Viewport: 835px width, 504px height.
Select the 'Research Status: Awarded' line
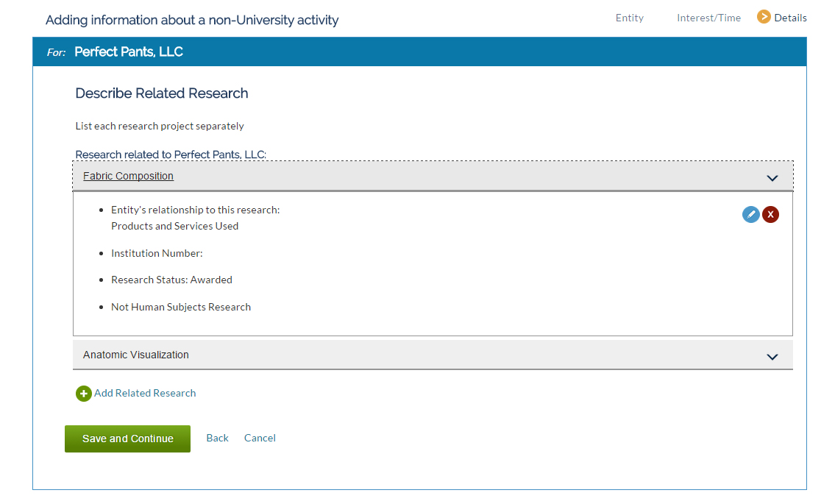click(x=171, y=280)
